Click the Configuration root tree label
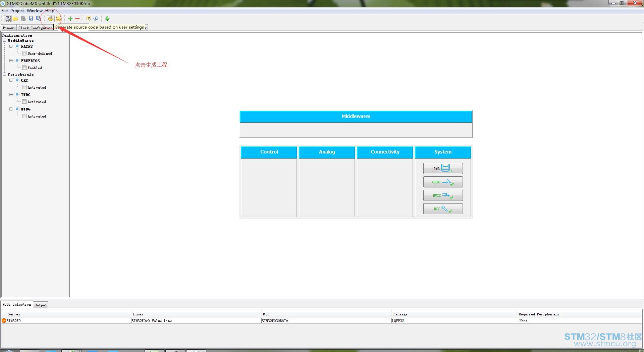The image size is (644, 352). pos(17,35)
